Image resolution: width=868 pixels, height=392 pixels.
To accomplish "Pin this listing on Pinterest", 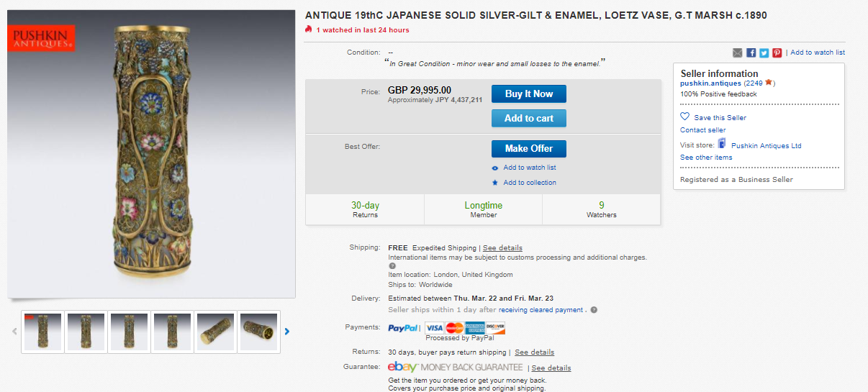I will click(777, 53).
